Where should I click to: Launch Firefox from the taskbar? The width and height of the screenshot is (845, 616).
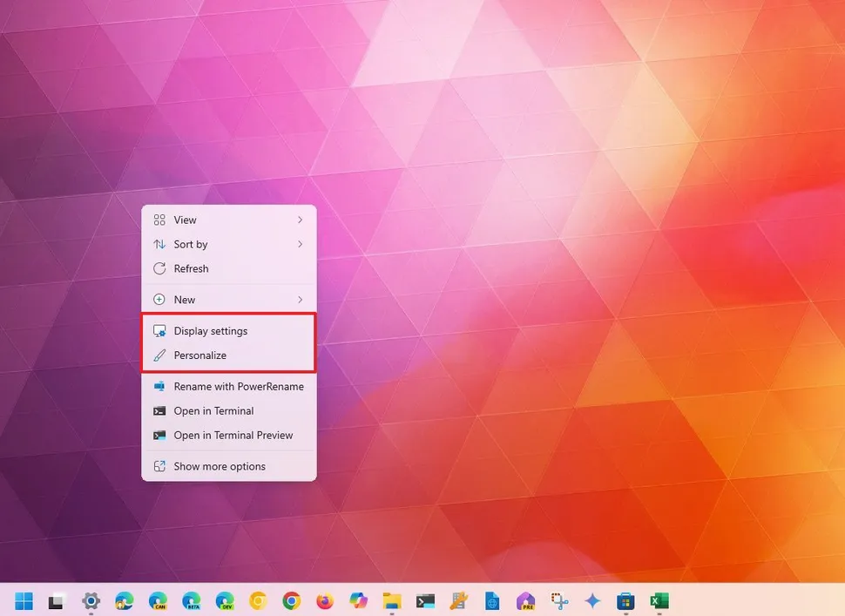(x=324, y=601)
